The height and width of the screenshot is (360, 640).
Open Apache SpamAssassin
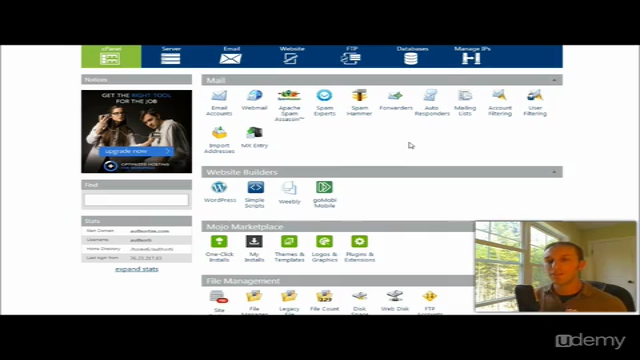click(x=289, y=105)
